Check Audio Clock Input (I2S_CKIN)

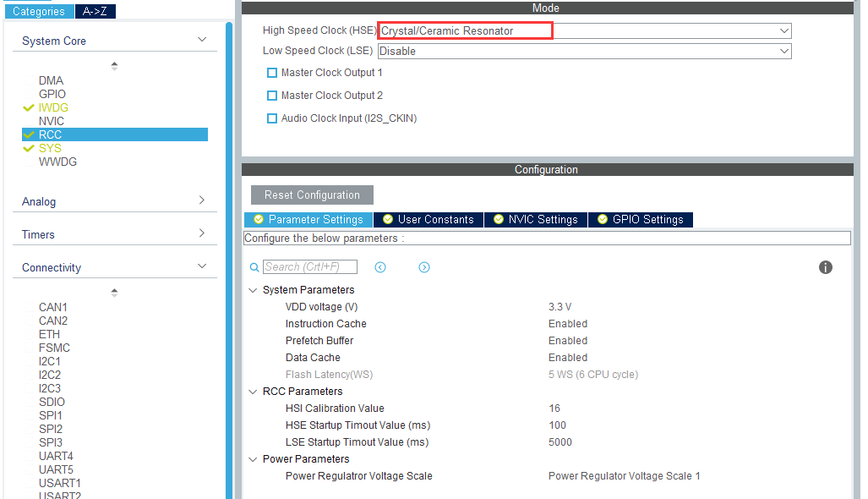coord(271,118)
